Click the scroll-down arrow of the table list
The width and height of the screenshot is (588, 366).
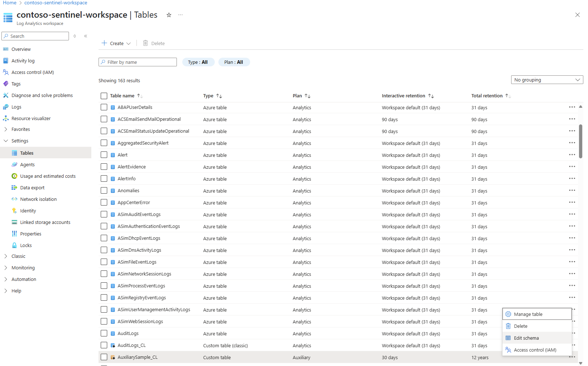tap(580, 363)
